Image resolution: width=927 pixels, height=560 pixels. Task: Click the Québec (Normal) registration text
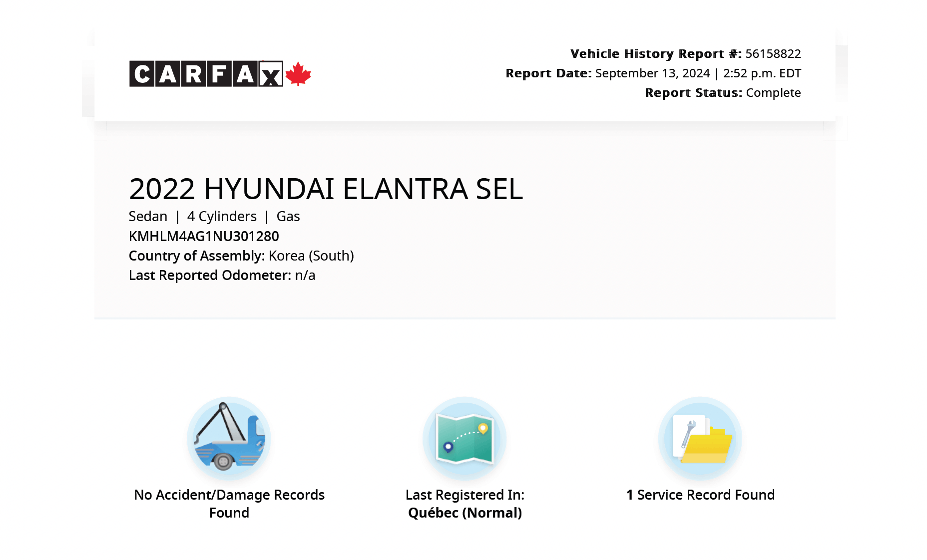(x=464, y=513)
